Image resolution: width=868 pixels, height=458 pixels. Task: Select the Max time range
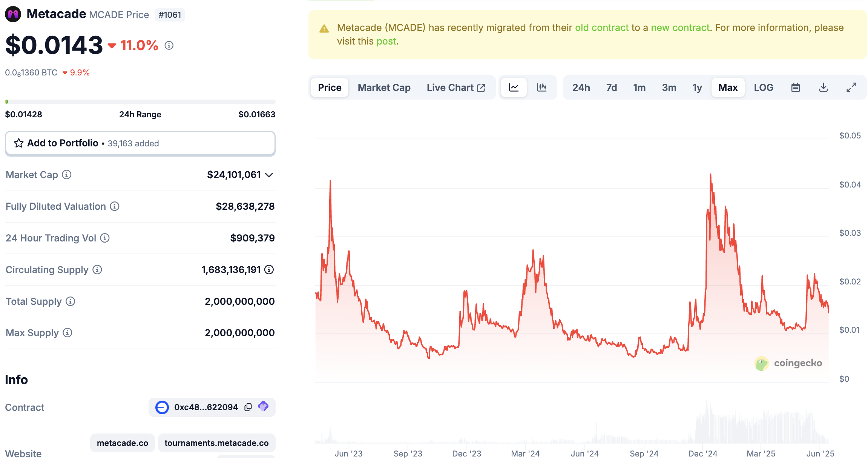pyautogui.click(x=728, y=88)
